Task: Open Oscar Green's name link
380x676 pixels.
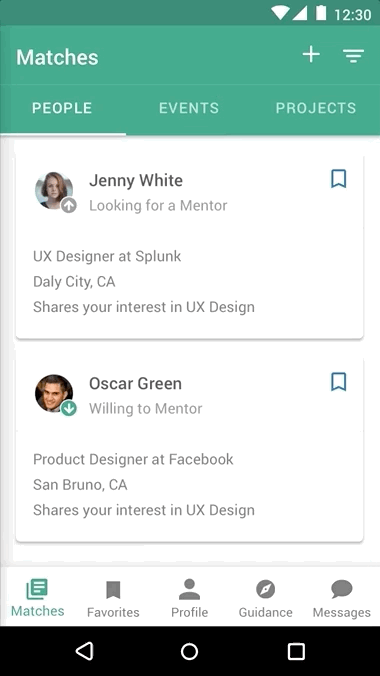Action: tap(135, 383)
